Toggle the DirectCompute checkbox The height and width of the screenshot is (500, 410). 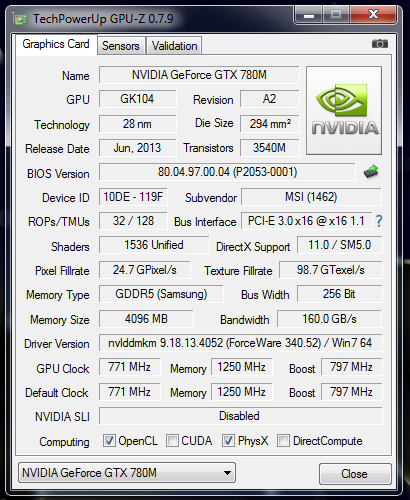[283, 440]
